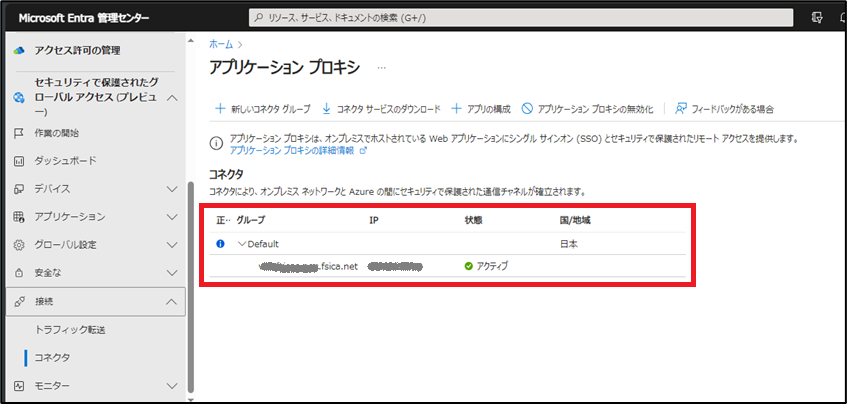The image size is (847, 404).
Task: Click the connector plug icon beside 接続
Action: pos(19,302)
